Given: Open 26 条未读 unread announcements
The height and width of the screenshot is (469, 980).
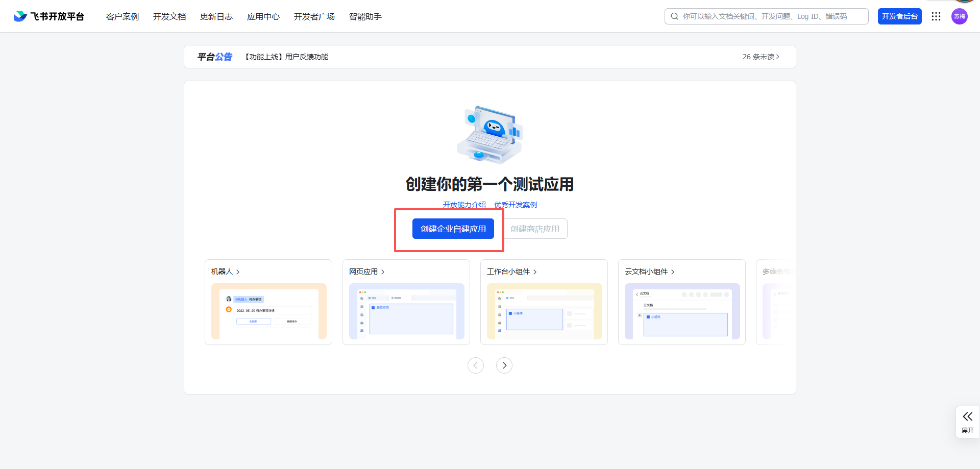Looking at the screenshot, I should click(761, 57).
